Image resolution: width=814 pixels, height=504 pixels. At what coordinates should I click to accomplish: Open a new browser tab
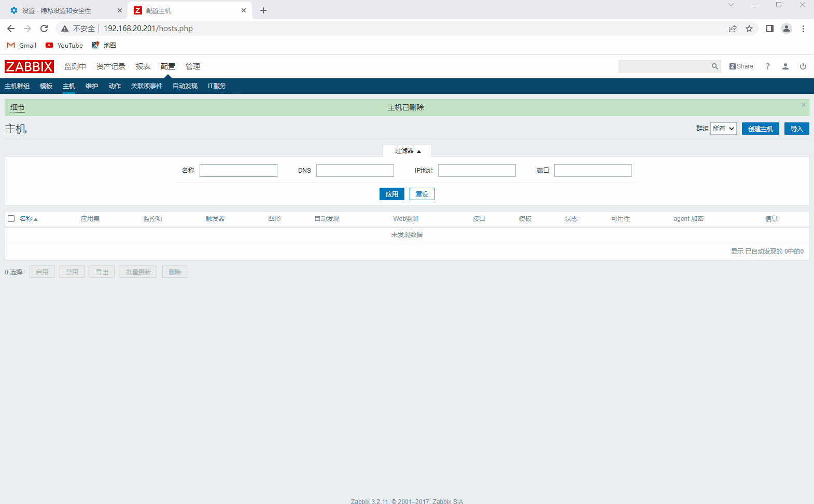(x=263, y=10)
